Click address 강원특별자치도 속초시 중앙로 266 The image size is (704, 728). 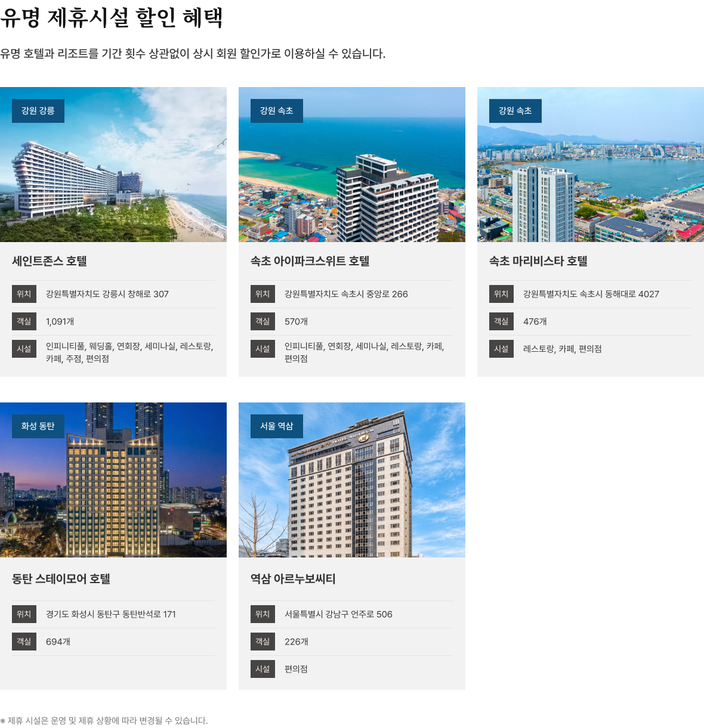(346, 294)
